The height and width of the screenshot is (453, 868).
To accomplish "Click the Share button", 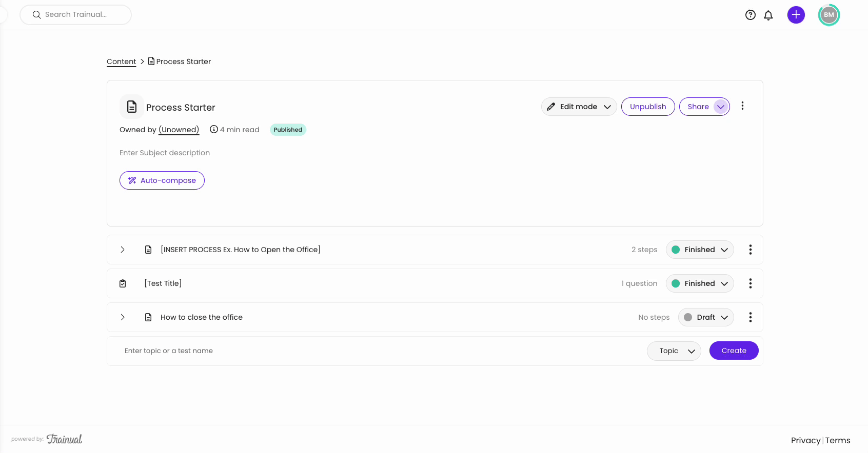I will [x=697, y=107].
